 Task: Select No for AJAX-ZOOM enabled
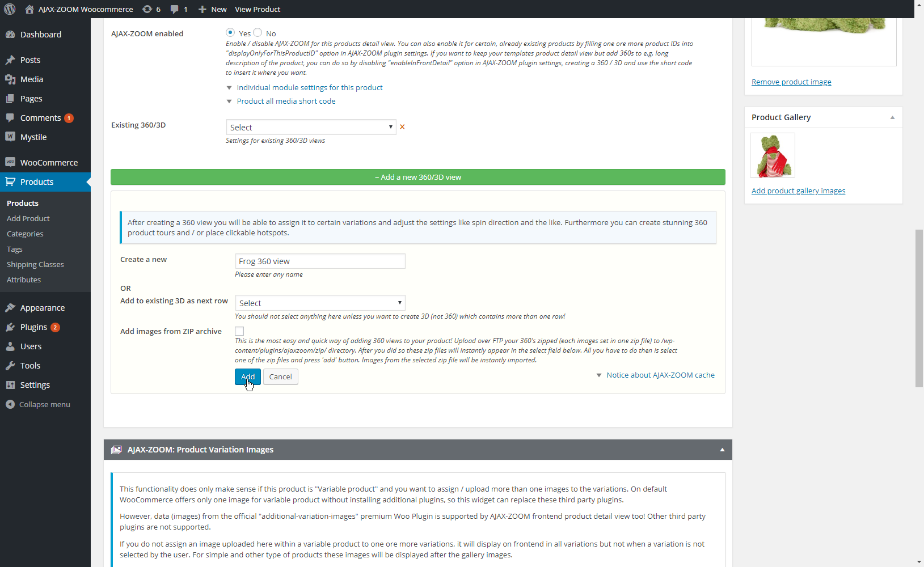258,33
